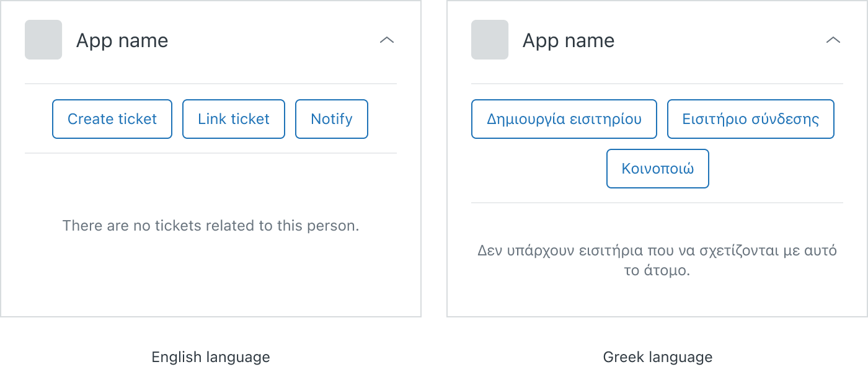Select the Εισιτήριο σύνδεσης button
The image size is (868, 367).
coord(751,119)
